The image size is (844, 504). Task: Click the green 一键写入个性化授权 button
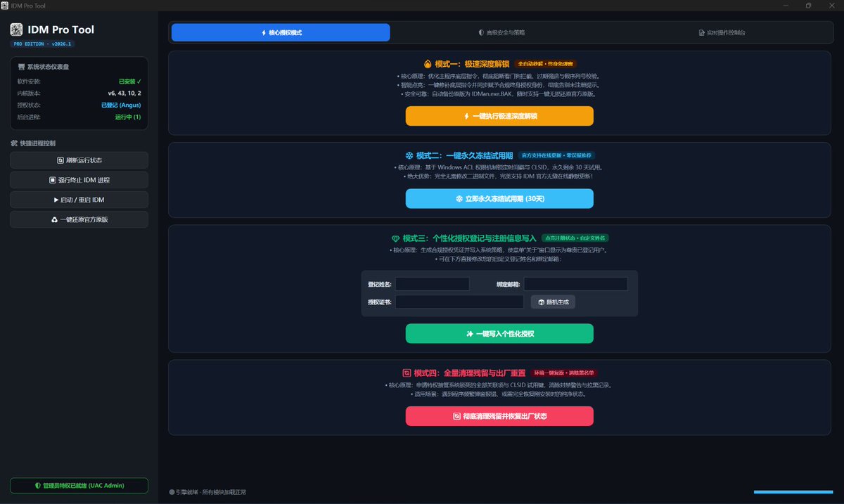(499, 334)
